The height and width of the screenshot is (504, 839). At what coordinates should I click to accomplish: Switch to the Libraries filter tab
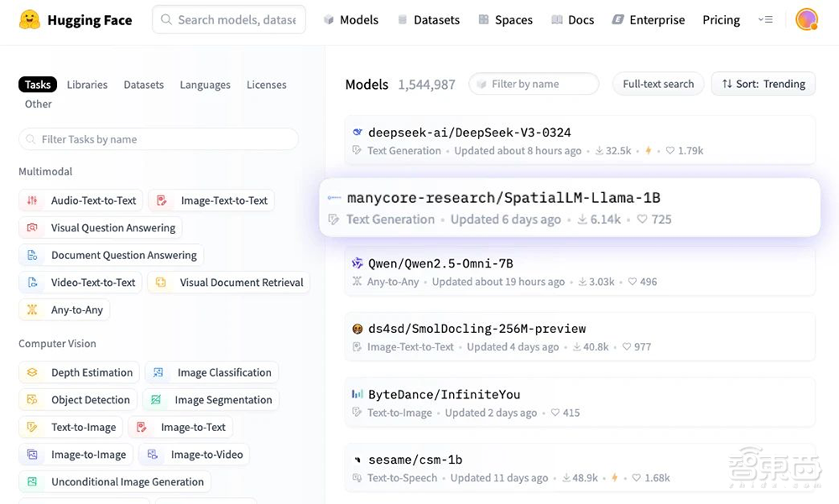pyautogui.click(x=87, y=85)
